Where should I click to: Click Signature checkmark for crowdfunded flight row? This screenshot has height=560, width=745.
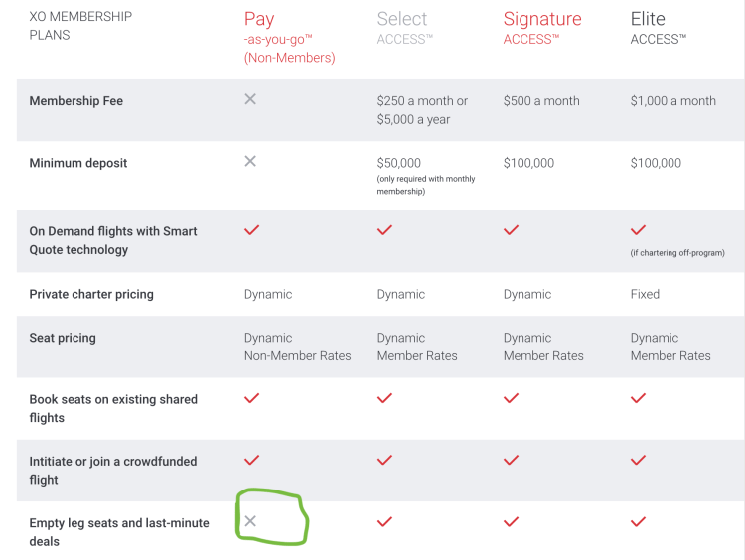(511, 460)
